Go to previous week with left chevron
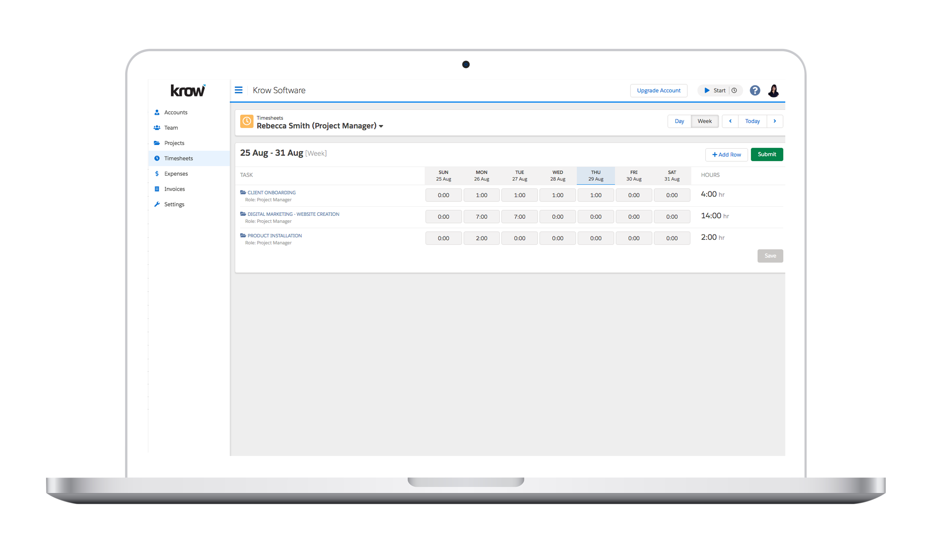The height and width of the screenshot is (560, 932). click(730, 121)
